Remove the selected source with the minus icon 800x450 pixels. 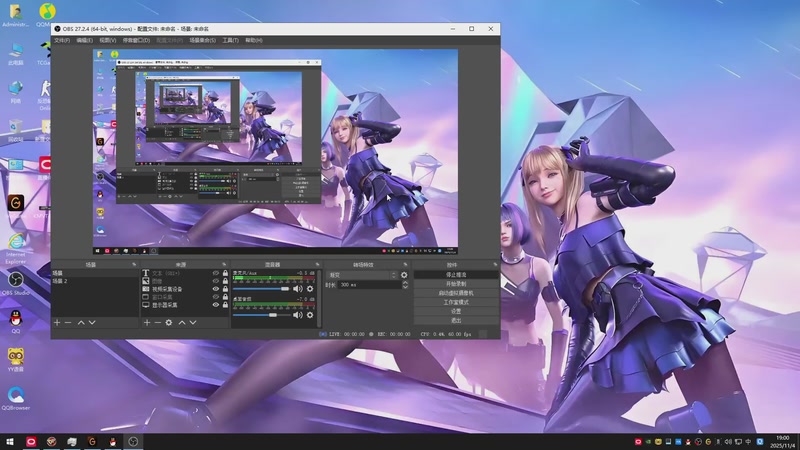coord(158,322)
